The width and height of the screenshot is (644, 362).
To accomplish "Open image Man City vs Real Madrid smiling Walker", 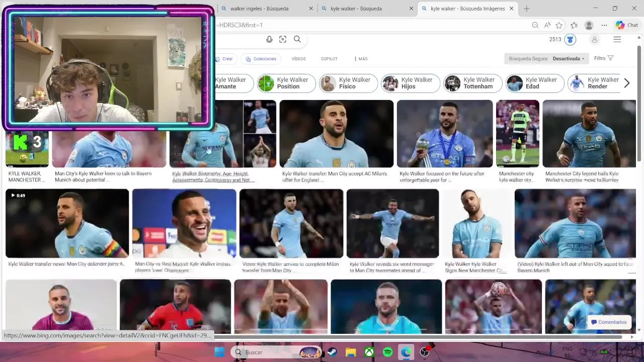I will click(x=184, y=223).
